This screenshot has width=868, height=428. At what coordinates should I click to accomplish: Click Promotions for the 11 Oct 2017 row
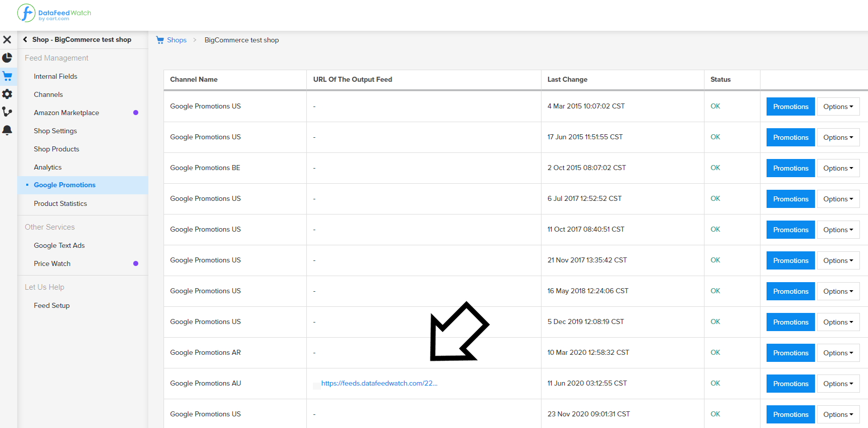click(791, 230)
